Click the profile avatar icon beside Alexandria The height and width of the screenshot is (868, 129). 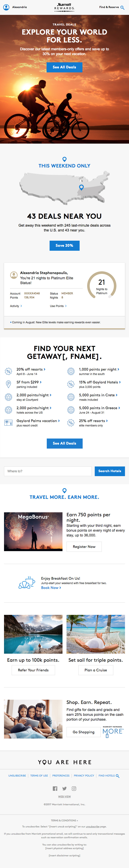pos(6,7)
